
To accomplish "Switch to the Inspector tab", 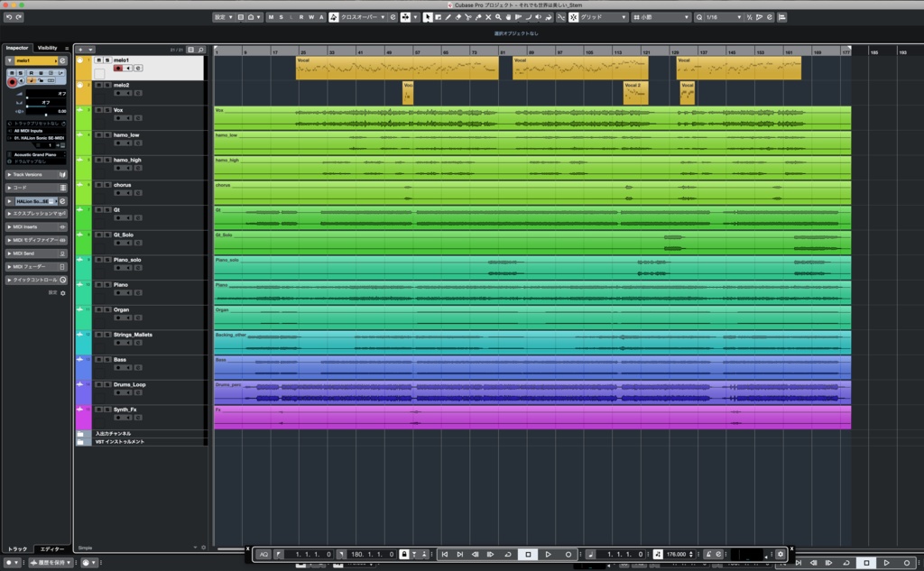I will pyautogui.click(x=17, y=48).
